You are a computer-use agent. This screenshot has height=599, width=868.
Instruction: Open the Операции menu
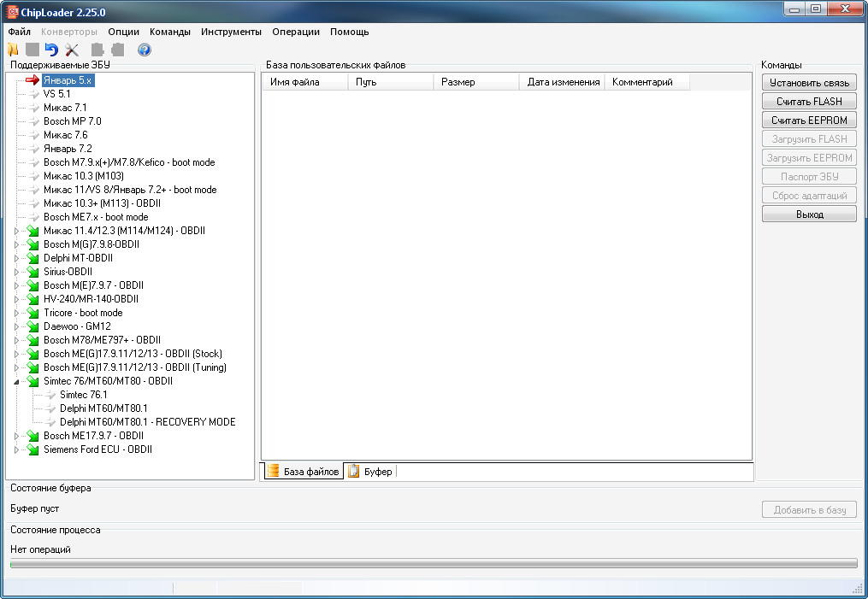coord(296,32)
